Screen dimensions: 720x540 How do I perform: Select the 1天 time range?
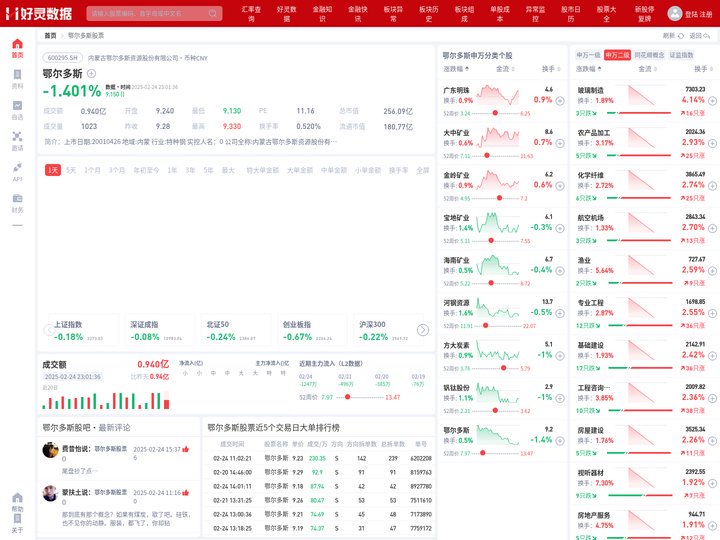coord(53,170)
